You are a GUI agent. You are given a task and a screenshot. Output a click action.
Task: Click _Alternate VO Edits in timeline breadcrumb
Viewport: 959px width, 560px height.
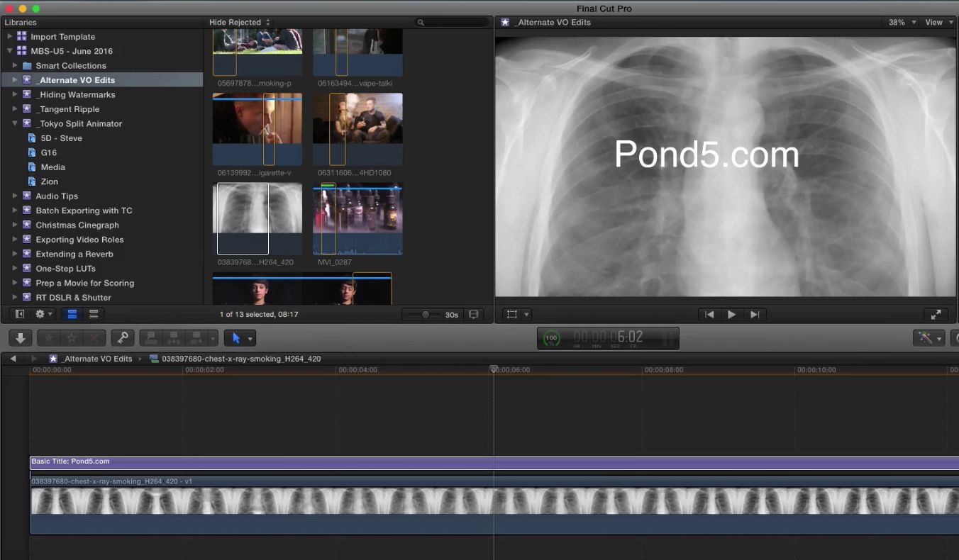[90, 359]
